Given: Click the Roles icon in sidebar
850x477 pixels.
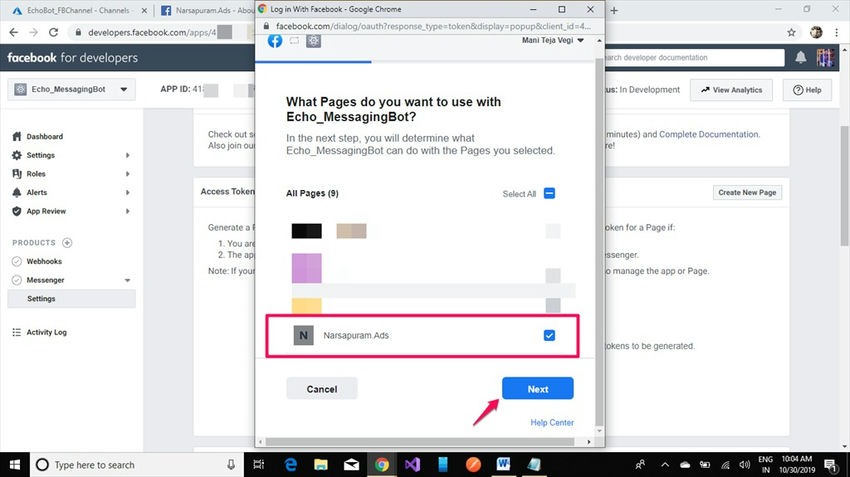Looking at the screenshot, I should click(x=17, y=174).
